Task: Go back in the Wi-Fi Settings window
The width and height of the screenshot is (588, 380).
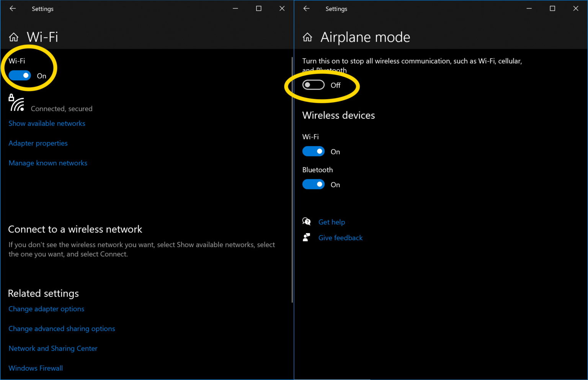Action: pyautogui.click(x=13, y=8)
